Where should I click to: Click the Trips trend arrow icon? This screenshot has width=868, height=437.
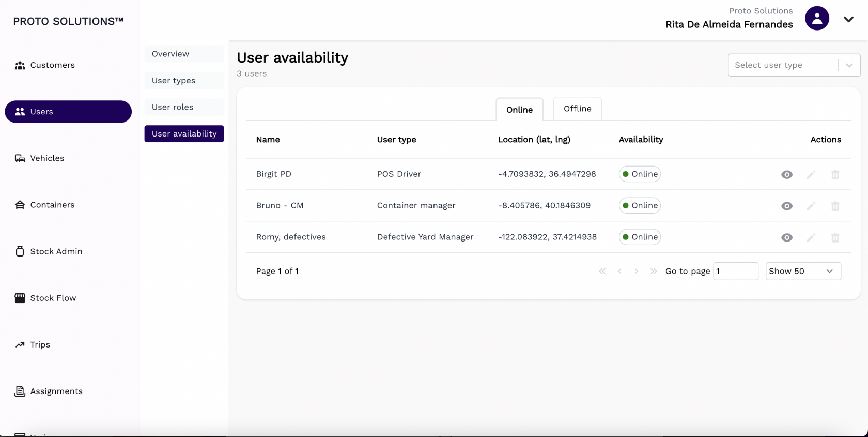(20, 344)
